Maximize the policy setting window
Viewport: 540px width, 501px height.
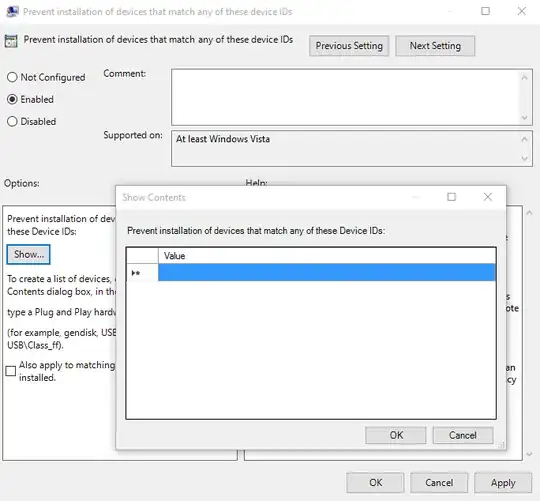pos(485,11)
